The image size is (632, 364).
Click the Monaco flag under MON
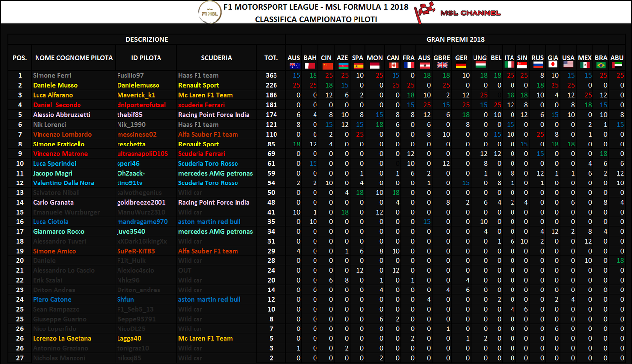(375, 65)
